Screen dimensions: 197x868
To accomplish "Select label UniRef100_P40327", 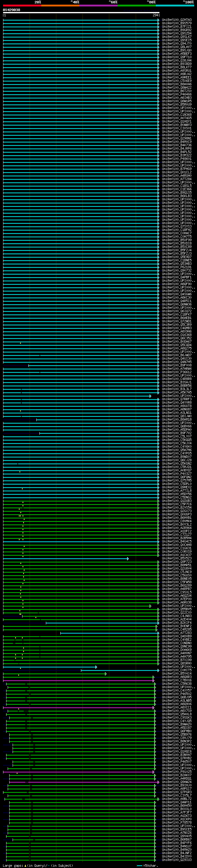I will point(177,474).
